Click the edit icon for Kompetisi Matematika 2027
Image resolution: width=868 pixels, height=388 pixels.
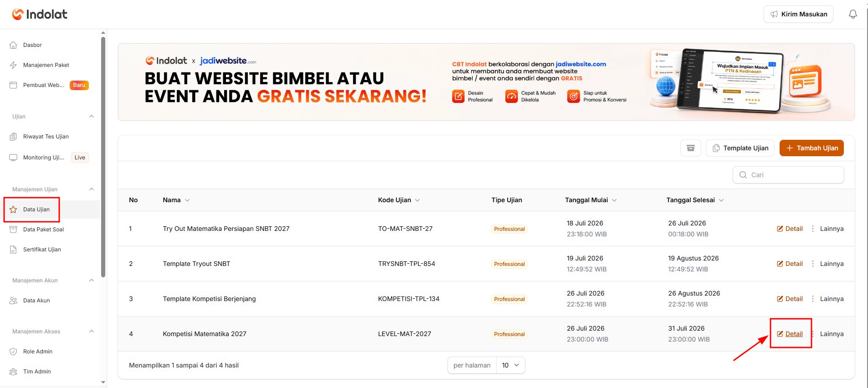pyautogui.click(x=780, y=334)
